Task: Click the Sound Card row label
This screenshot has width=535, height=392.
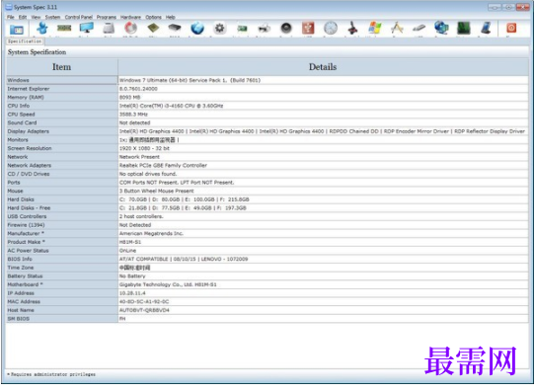Action: tap(62, 122)
